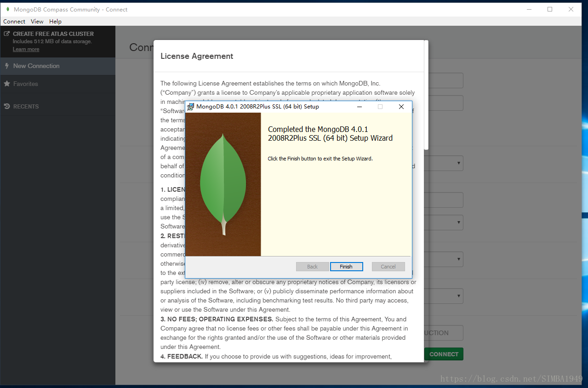Close the MongoDB Setup dialog window
The image size is (588, 388).
coord(401,107)
